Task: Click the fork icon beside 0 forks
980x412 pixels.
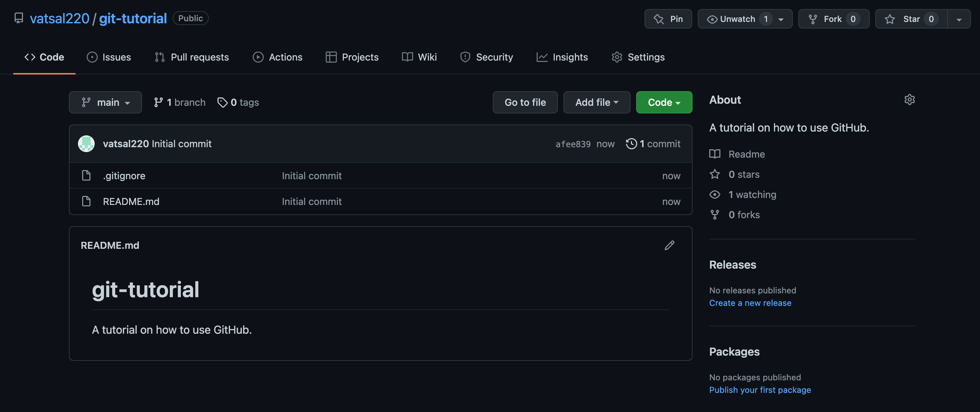Action: coord(715,215)
